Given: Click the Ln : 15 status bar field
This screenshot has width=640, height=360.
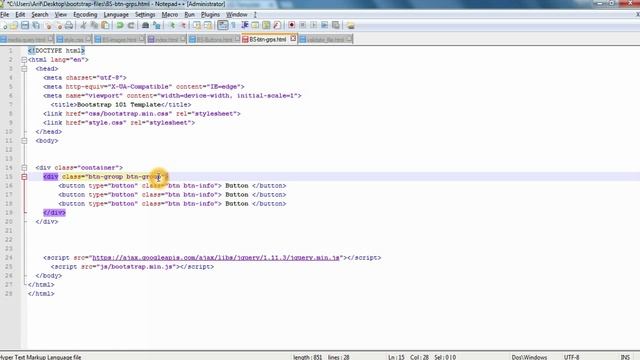Looking at the screenshot, I should (x=396, y=357).
